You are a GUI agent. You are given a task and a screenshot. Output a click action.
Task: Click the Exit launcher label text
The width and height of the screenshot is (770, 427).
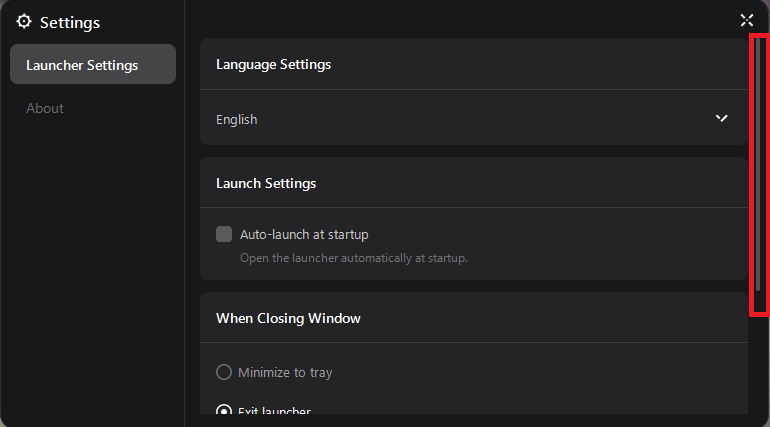point(274,410)
